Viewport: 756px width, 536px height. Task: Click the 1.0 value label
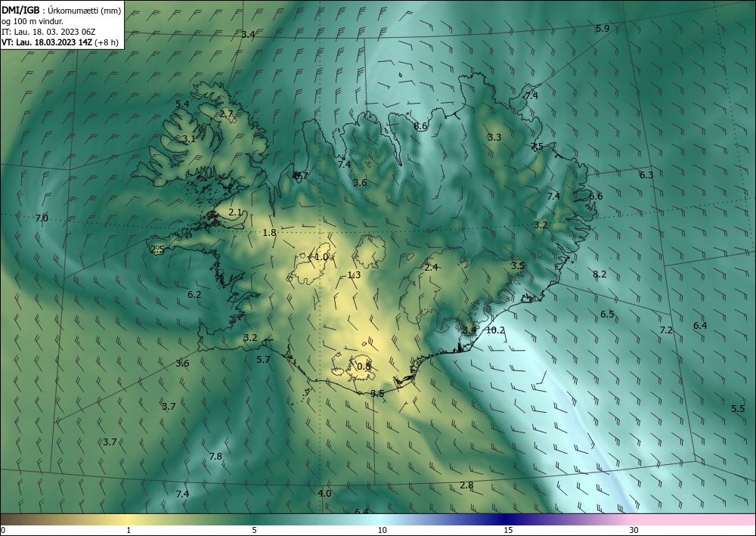321,257
